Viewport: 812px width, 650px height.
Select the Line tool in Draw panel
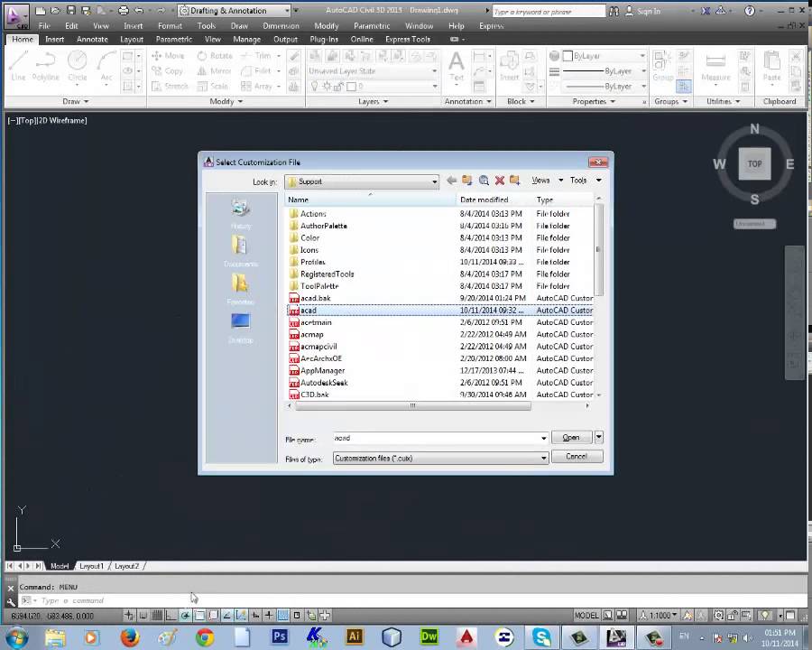[x=18, y=66]
